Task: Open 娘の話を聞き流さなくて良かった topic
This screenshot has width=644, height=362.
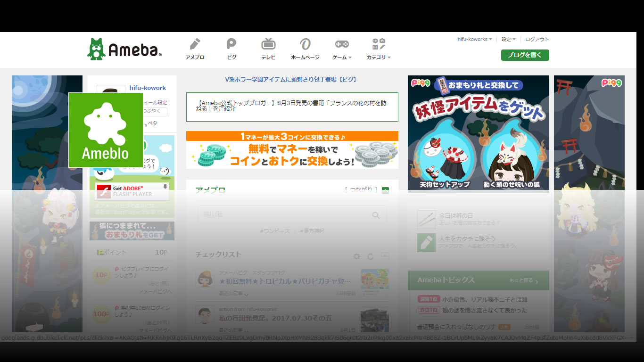Action: click(485, 310)
